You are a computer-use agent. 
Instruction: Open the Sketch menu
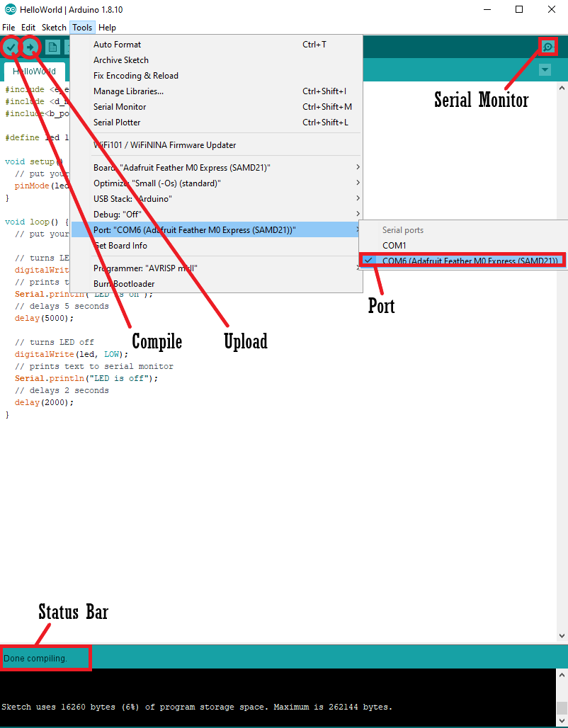pyautogui.click(x=54, y=28)
